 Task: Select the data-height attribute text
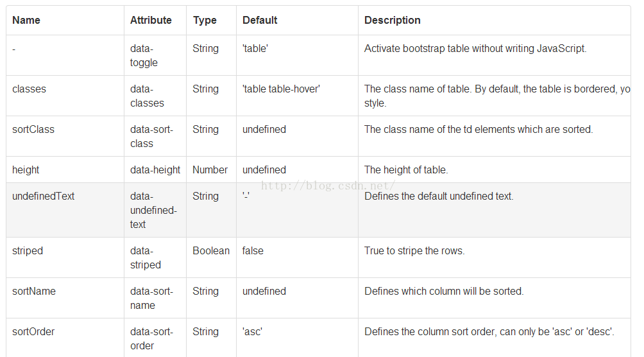coord(155,170)
